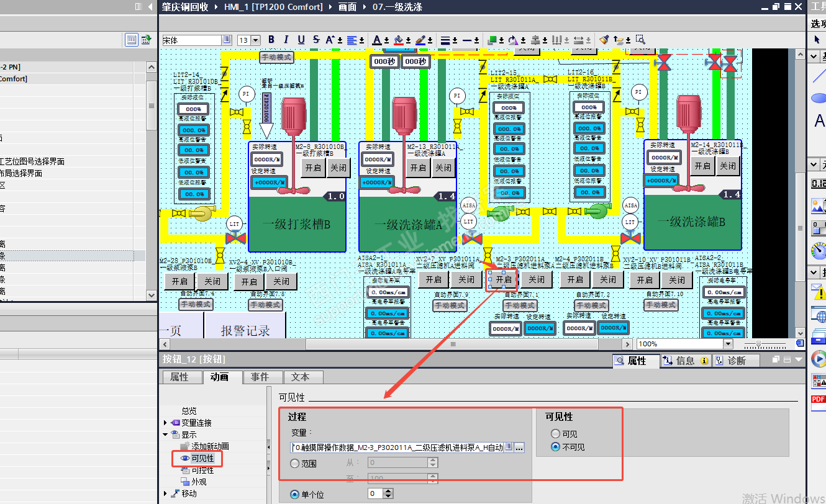Click the 报警记录 button on canvas
Screen dimensions: 826x504
(245, 330)
